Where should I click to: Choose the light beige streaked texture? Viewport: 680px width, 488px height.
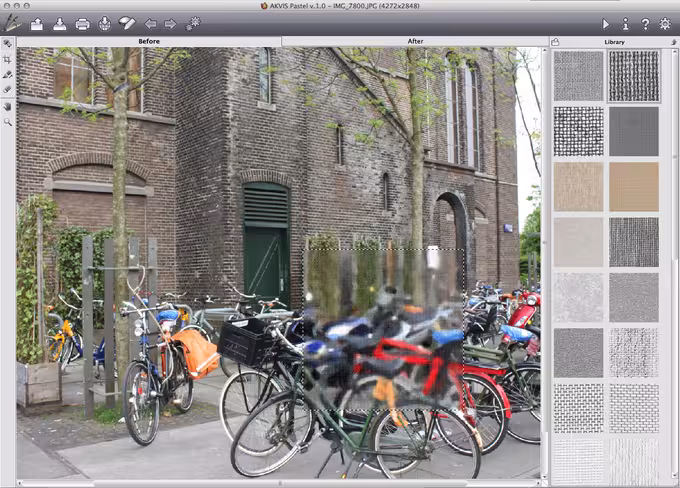pyautogui.click(x=579, y=187)
